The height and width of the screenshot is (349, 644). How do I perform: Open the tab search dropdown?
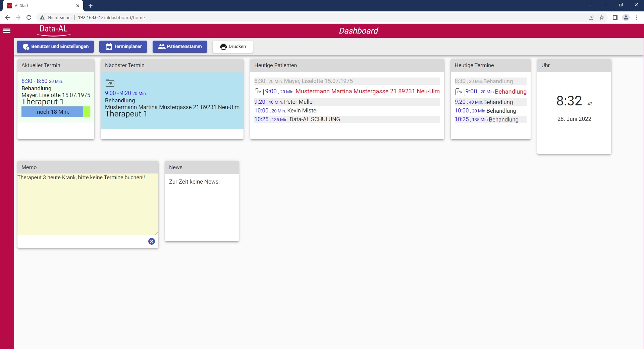click(590, 5)
